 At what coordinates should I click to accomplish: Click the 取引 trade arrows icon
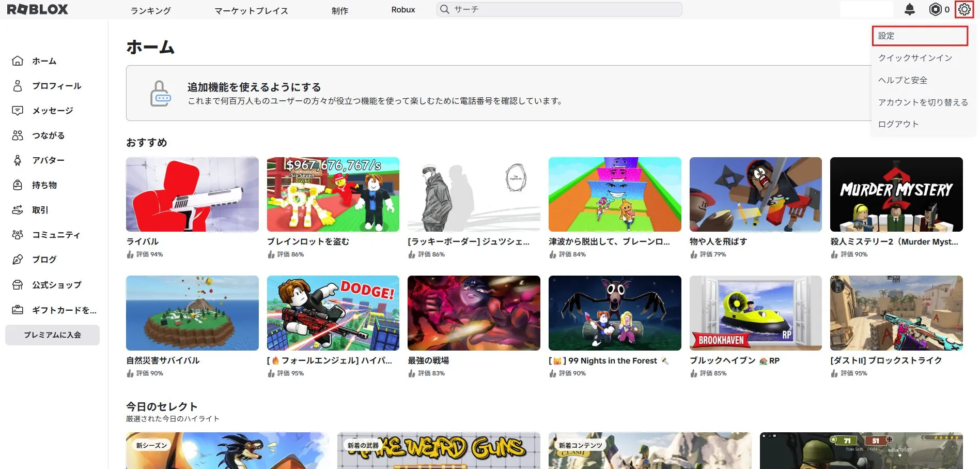coord(18,210)
